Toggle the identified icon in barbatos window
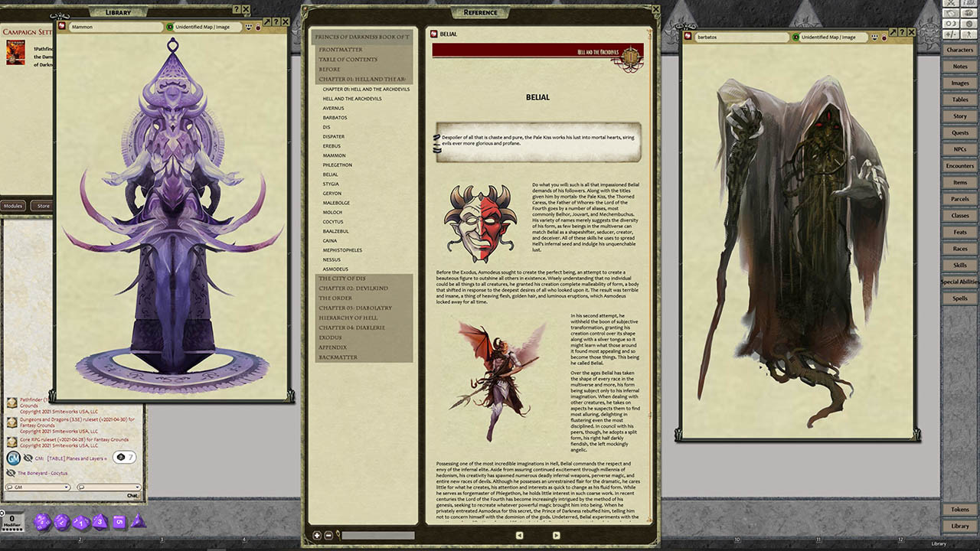Screen dimensions: 980x551 [796, 37]
